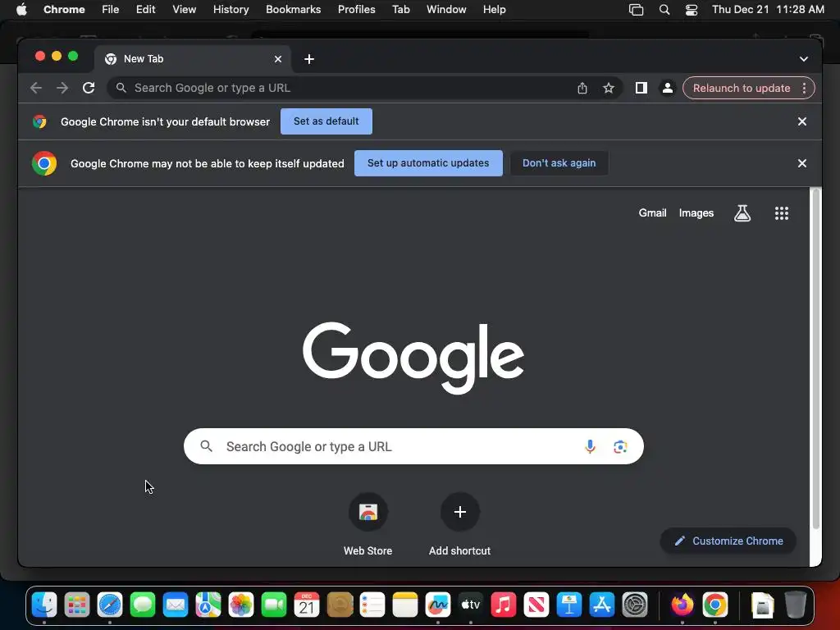Open the Edit menu
Viewport: 840px width, 630px height.
point(146,10)
